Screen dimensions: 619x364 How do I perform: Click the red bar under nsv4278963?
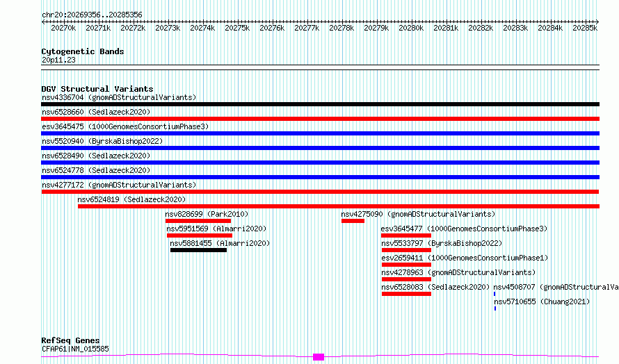(407, 280)
